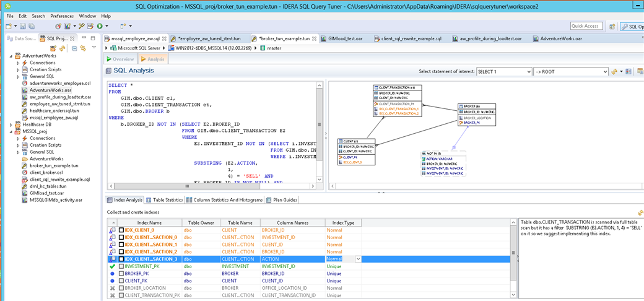This screenshot has width=644, height=301.
Task: Close the broker_tun_example.tun editor tab
Action: point(315,38)
